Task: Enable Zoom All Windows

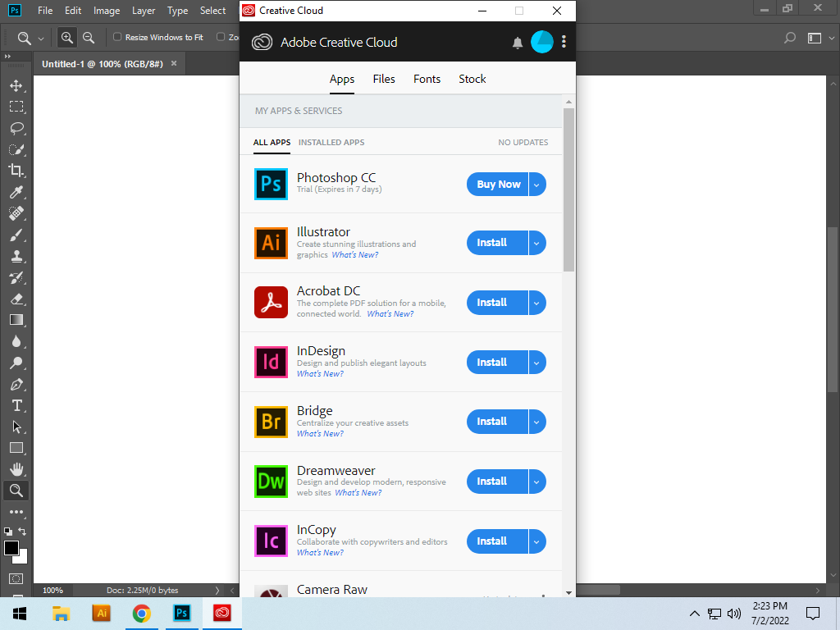Action: click(220, 37)
